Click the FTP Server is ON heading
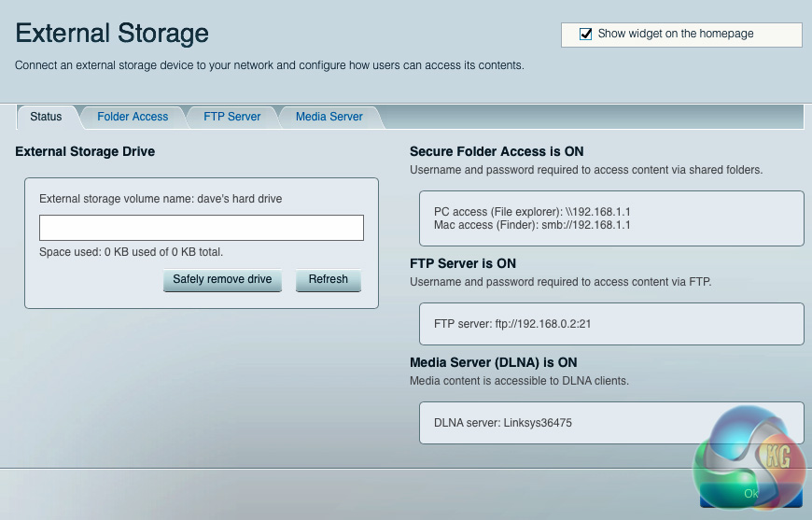The image size is (812, 520). pyautogui.click(x=463, y=263)
